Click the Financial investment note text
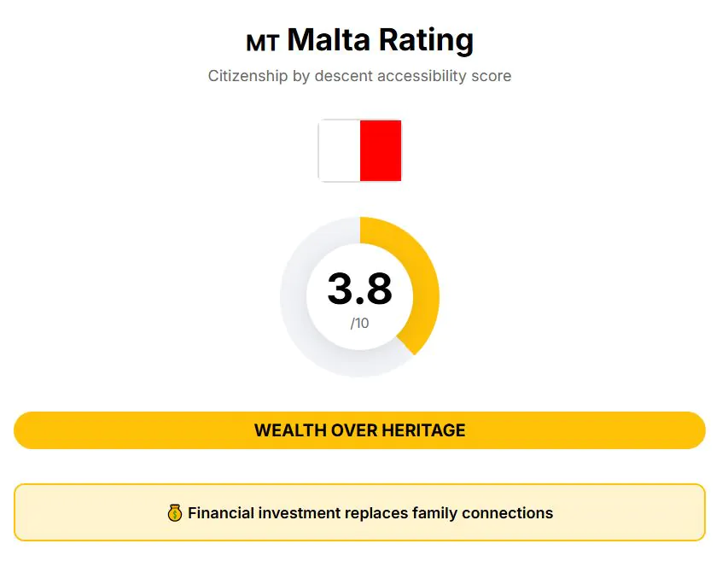 point(370,513)
